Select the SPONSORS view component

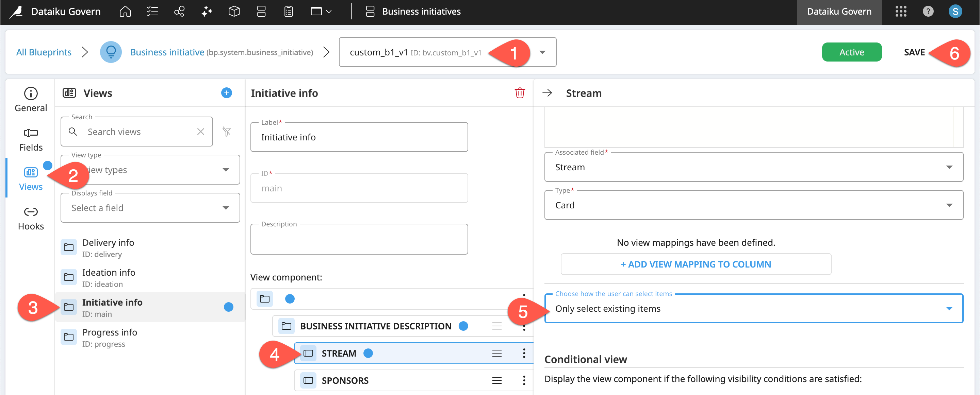(345, 380)
